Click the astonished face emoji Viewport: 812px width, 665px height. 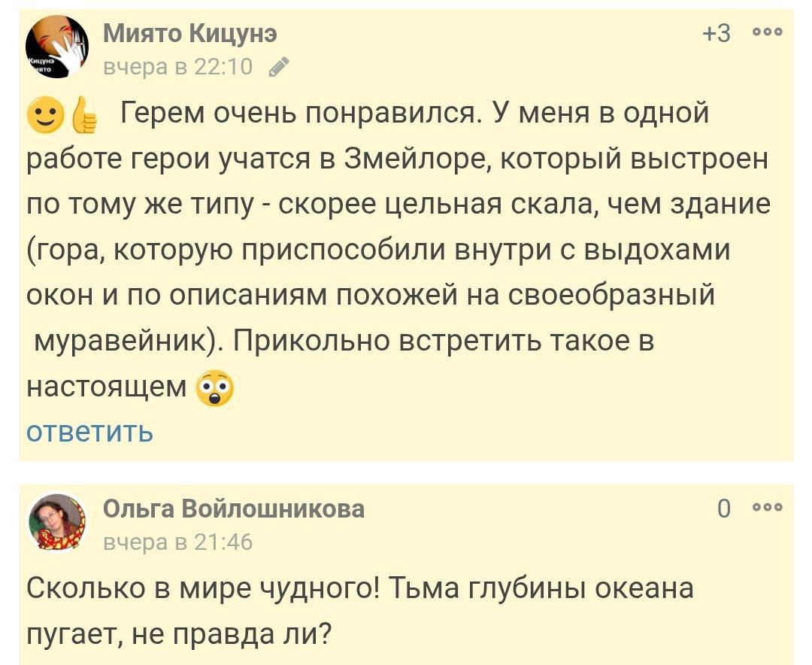(214, 389)
